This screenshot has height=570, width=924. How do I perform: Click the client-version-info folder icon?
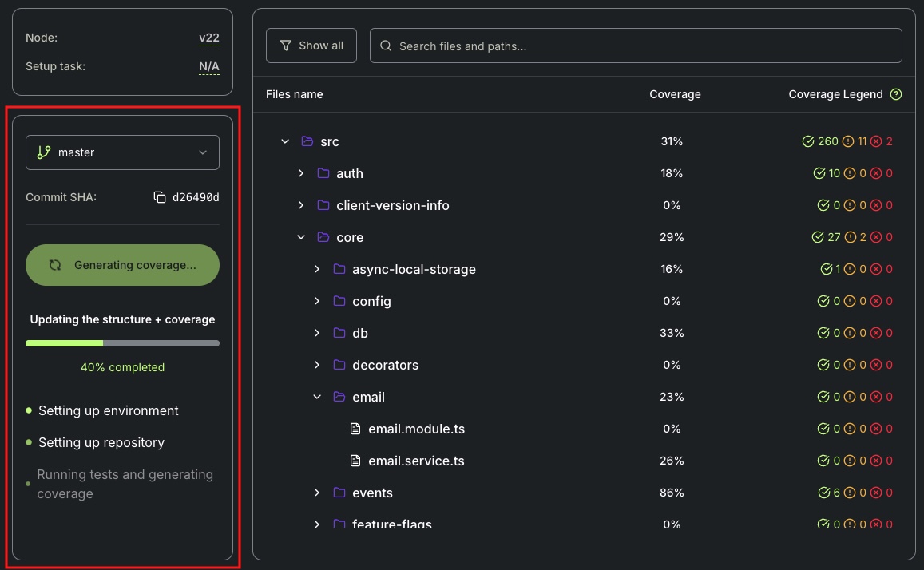click(323, 205)
